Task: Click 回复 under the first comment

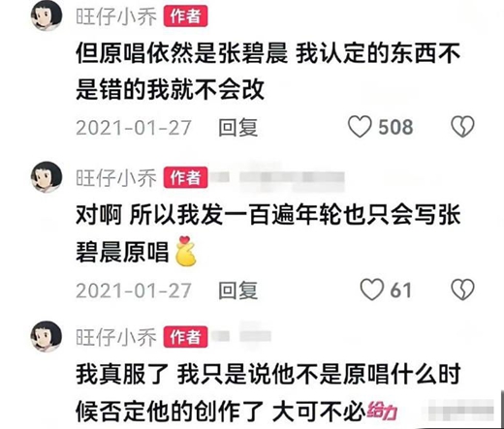Action: coord(238,128)
